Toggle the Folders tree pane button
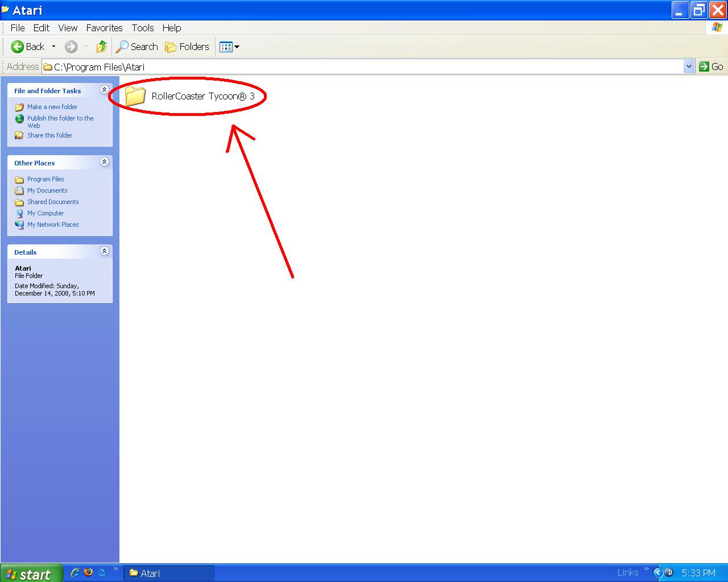 point(187,47)
